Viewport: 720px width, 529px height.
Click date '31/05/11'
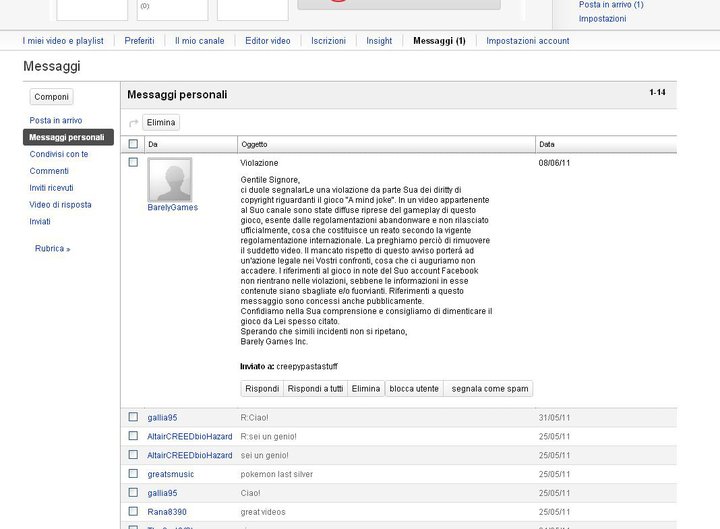click(554, 418)
